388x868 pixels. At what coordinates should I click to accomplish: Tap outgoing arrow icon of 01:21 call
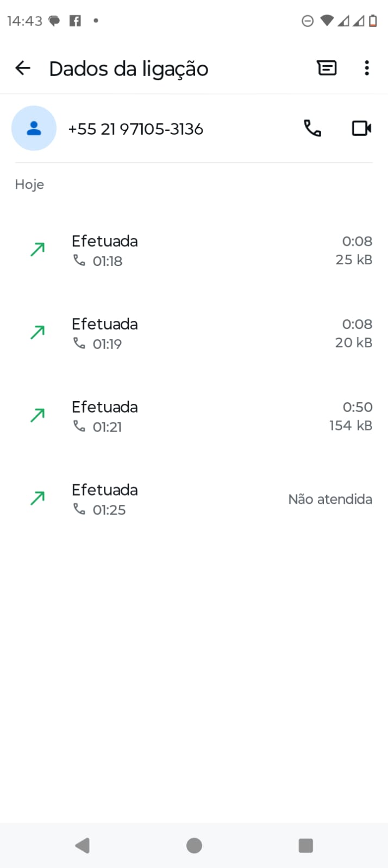click(37, 416)
